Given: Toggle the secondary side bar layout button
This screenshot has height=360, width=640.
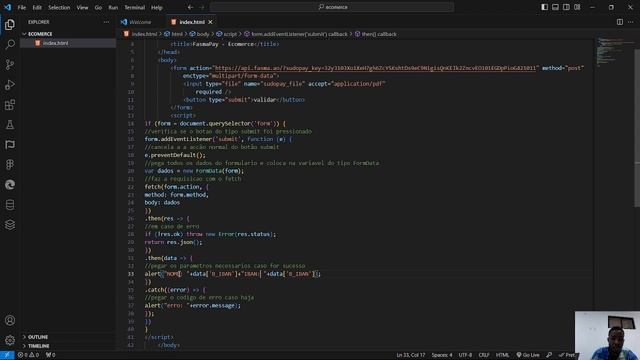Looking at the screenshot, I should (566, 7).
